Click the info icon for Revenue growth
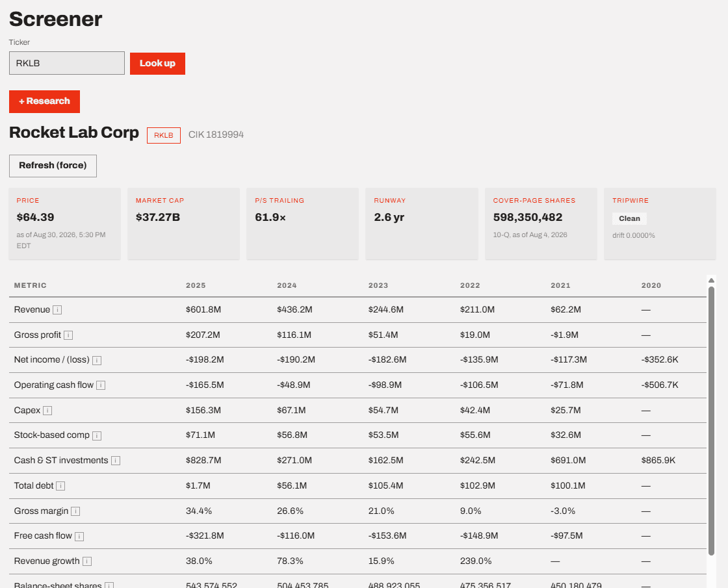 pyautogui.click(x=87, y=561)
